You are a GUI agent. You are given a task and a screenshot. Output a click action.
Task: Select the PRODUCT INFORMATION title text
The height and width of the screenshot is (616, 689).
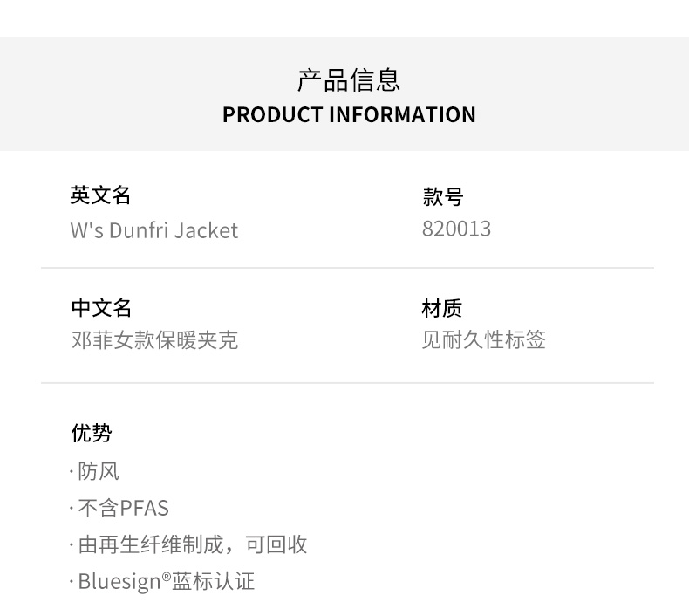click(x=349, y=114)
